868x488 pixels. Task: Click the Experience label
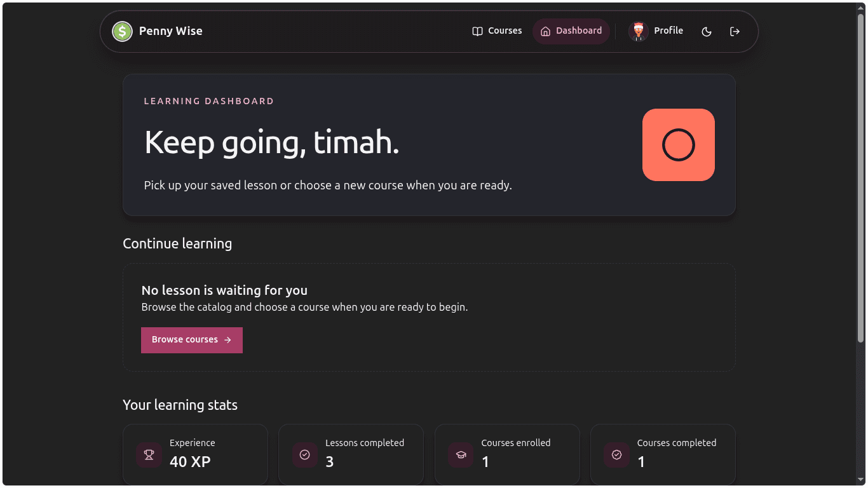pos(193,443)
